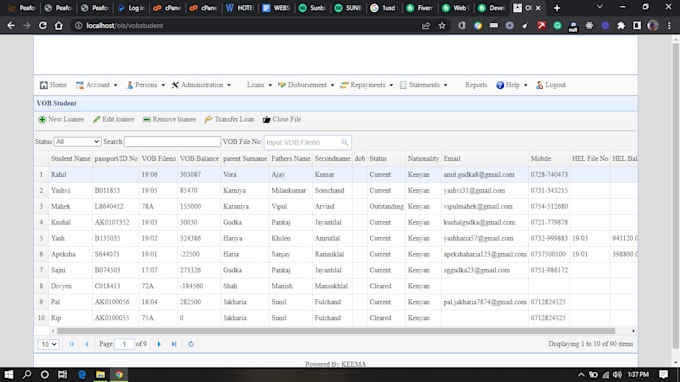Image resolution: width=680 pixels, height=382 pixels.
Task: Click email vipulmahek@gmail.com cell
Action: pos(485,206)
